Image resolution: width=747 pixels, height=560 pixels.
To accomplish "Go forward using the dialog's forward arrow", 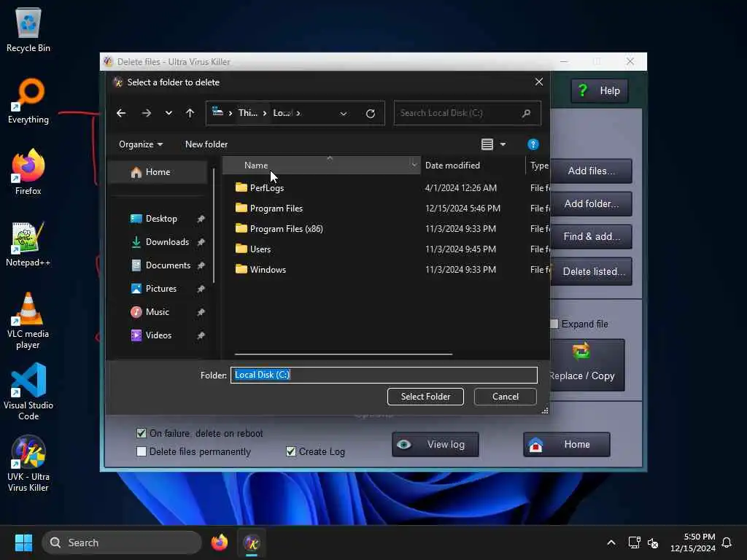I will pos(146,113).
